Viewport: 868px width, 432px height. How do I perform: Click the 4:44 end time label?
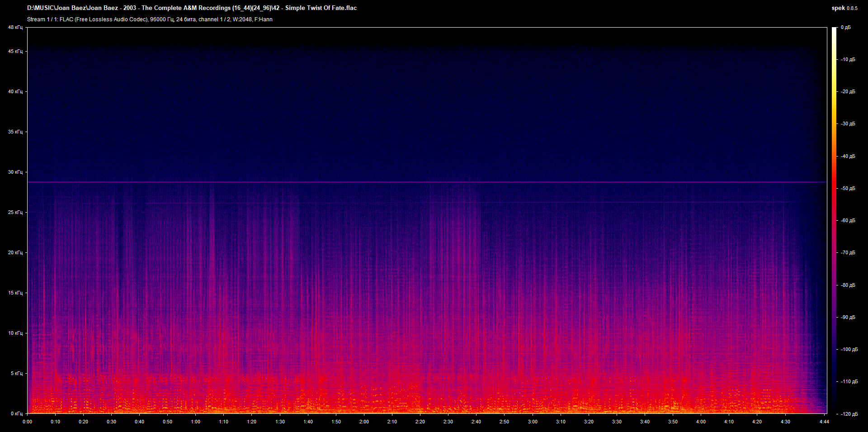coord(825,422)
